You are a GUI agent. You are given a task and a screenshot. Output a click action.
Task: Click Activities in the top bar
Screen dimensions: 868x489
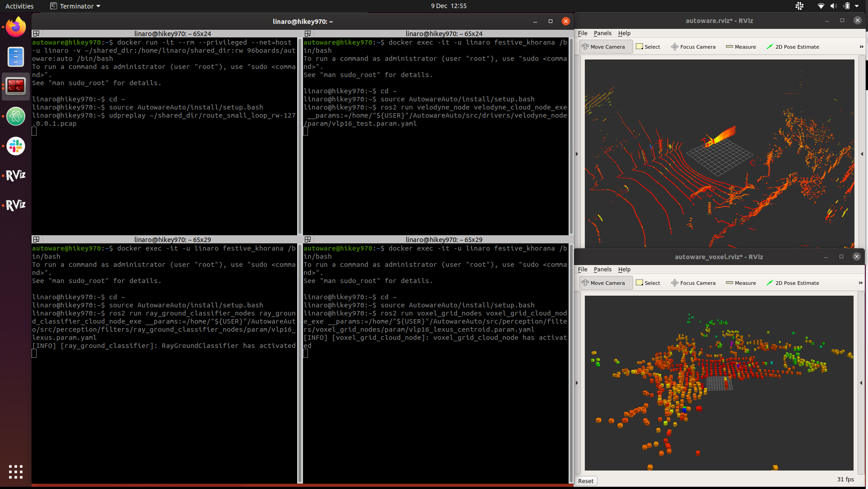[x=19, y=6]
